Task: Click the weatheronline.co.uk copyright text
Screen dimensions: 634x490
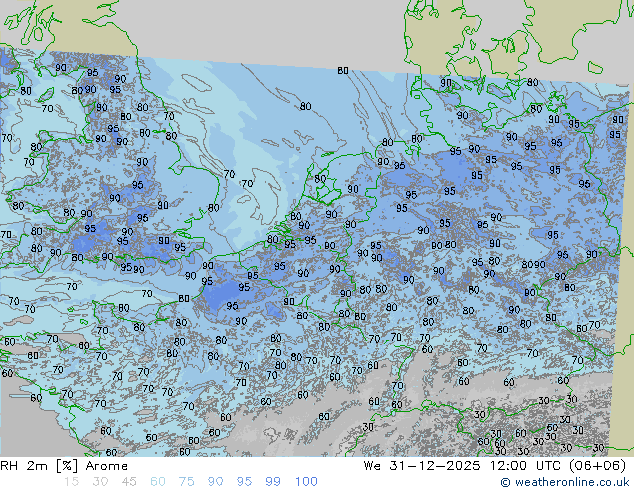Action: pos(565,482)
